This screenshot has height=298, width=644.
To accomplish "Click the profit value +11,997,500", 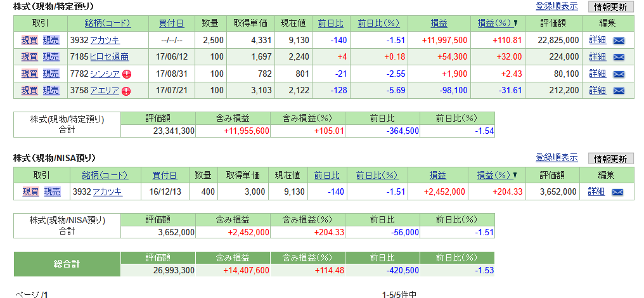I will (x=444, y=41).
